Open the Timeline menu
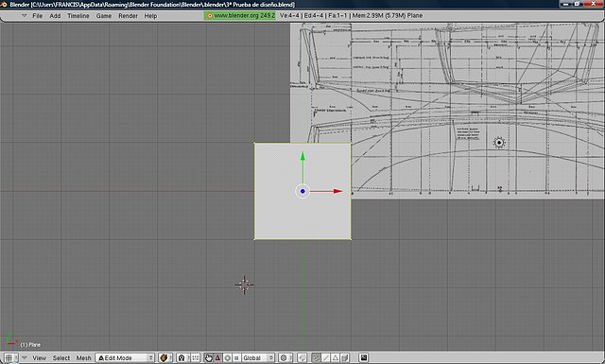Image resolution: width=605 pixels, height=364 pixels. pyautogui.click(x=78, y=16)
